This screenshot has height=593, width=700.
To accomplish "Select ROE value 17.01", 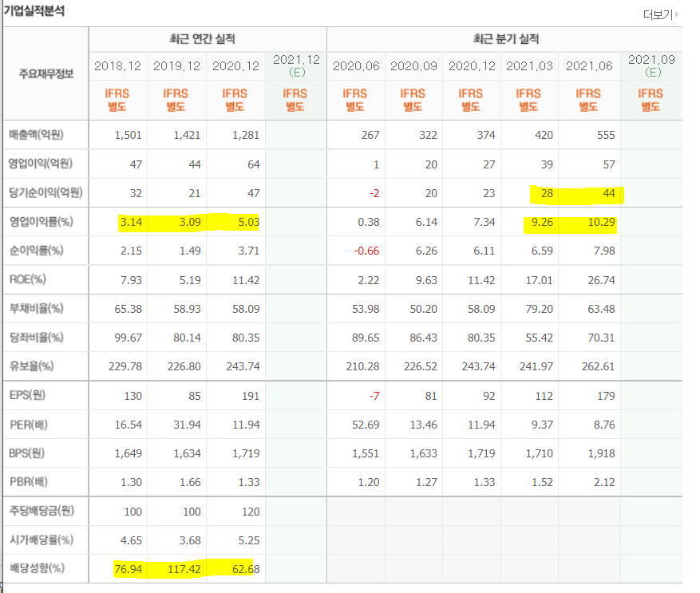I will [540, 280].
